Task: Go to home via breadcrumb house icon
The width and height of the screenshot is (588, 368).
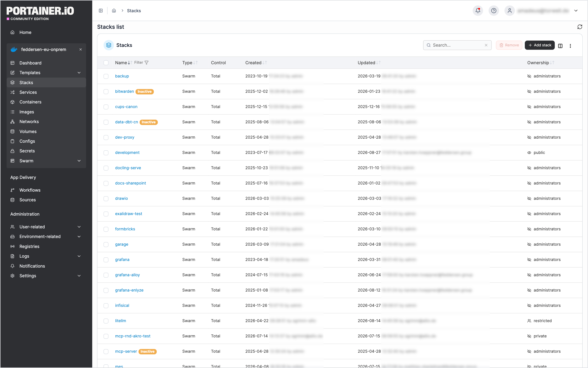Action: pos(114,11)
